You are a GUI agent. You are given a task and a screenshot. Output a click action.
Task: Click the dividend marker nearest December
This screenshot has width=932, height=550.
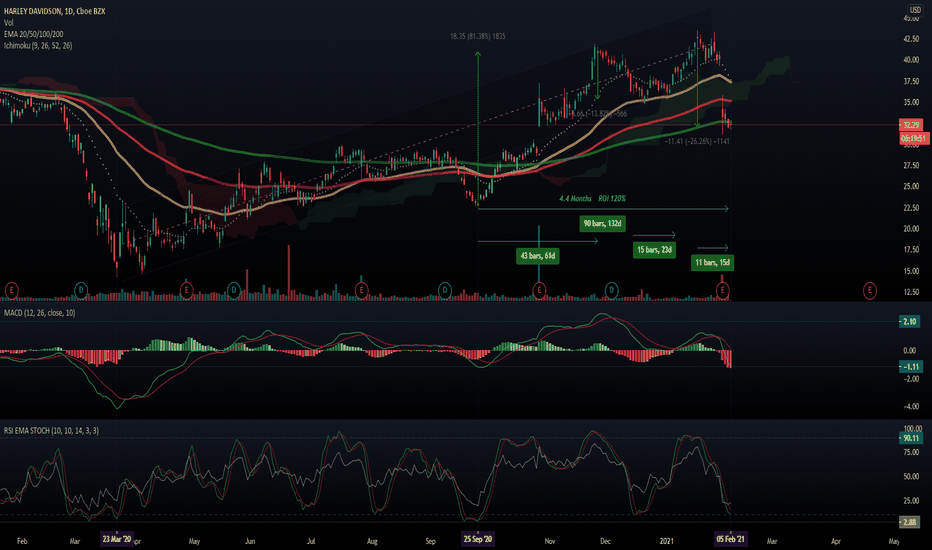tap(612, 291)
